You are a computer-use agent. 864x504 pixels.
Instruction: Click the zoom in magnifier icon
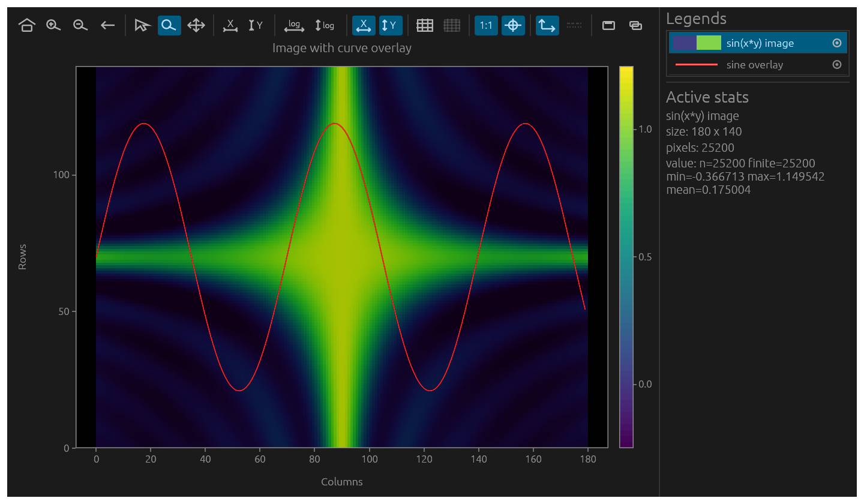54,25
